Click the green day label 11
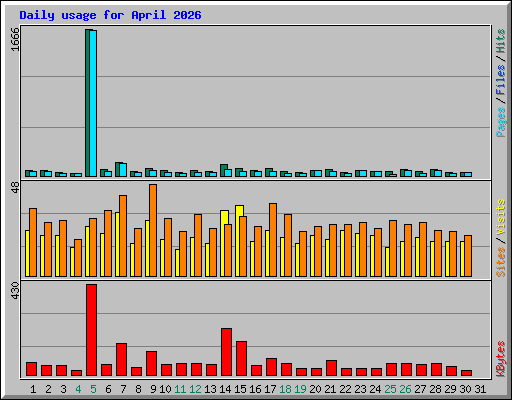Image resolution: width=512 pixels, height=400 pixels. point(180,389)
